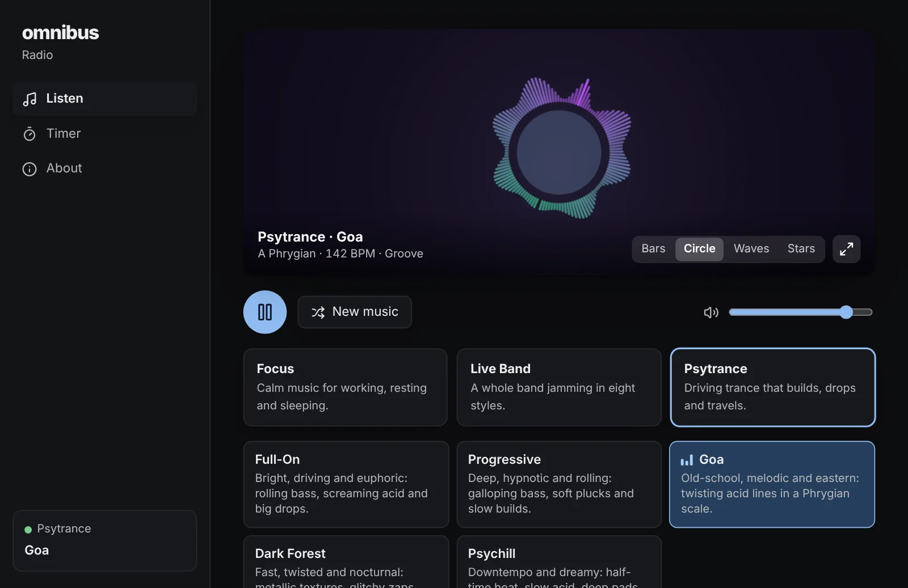Click the 'Psytrance · Goa' track title

[x=310, y=237]
